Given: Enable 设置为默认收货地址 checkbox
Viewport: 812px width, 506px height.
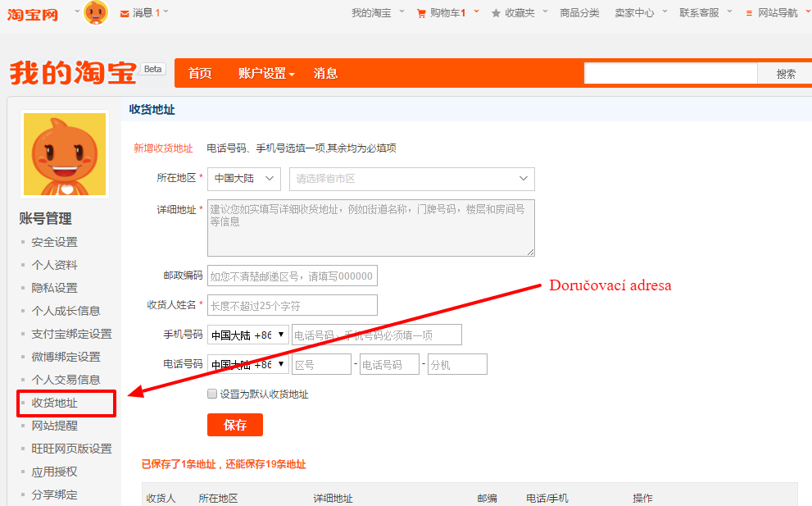Looking at the screenshot, I should (212, 394).
